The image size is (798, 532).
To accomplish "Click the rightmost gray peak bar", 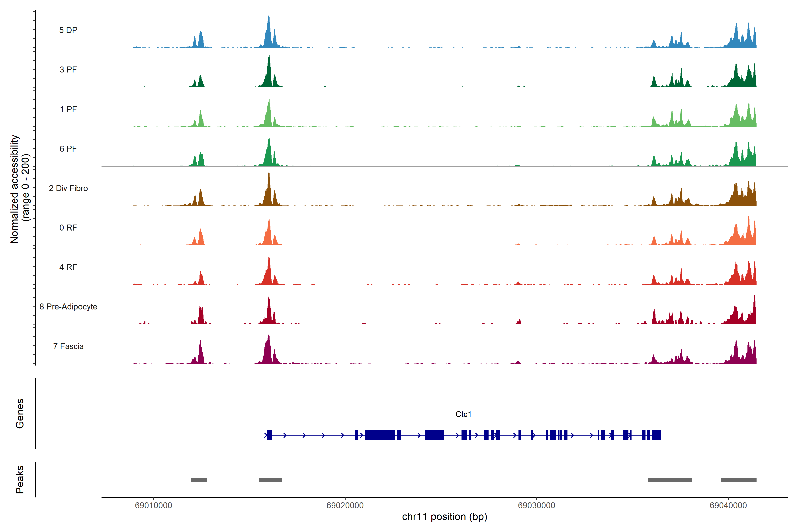I will click(x=739, y=480).
